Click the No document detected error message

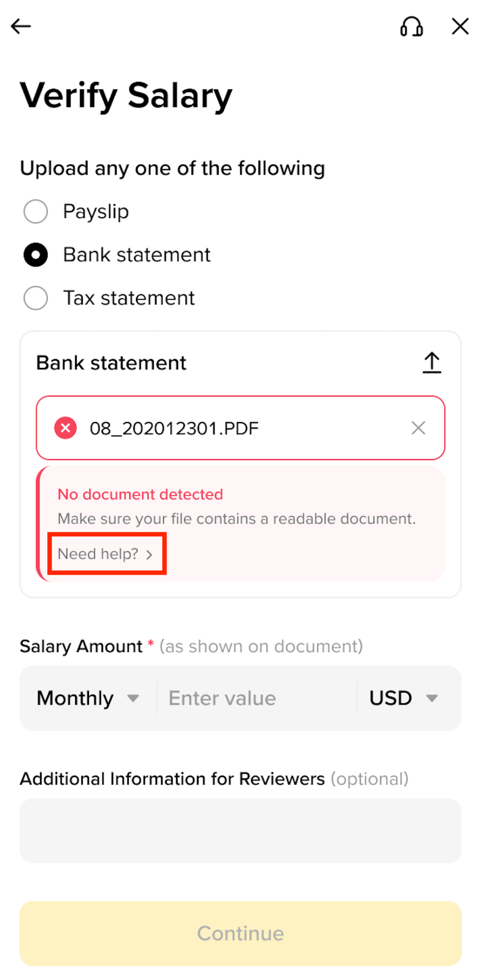click(x=140, y=494)
